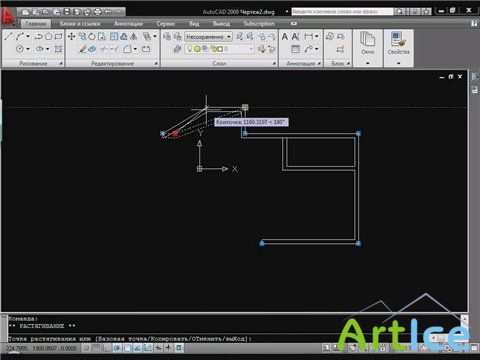This screenshot has width=480, height=360.
Task: Select the Arc tool in Рисование panel
Action: pyautogui.click(x=20, y=36)
